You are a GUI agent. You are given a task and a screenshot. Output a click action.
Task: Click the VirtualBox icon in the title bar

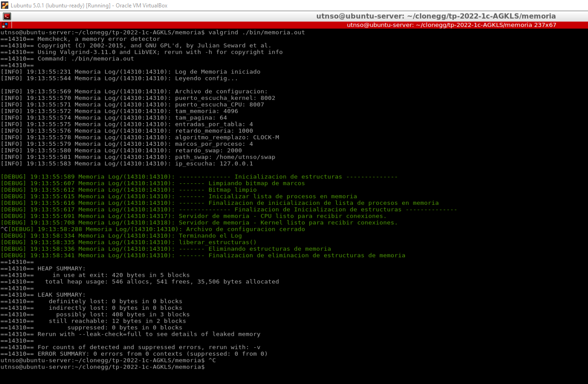[x=5, y=5]
